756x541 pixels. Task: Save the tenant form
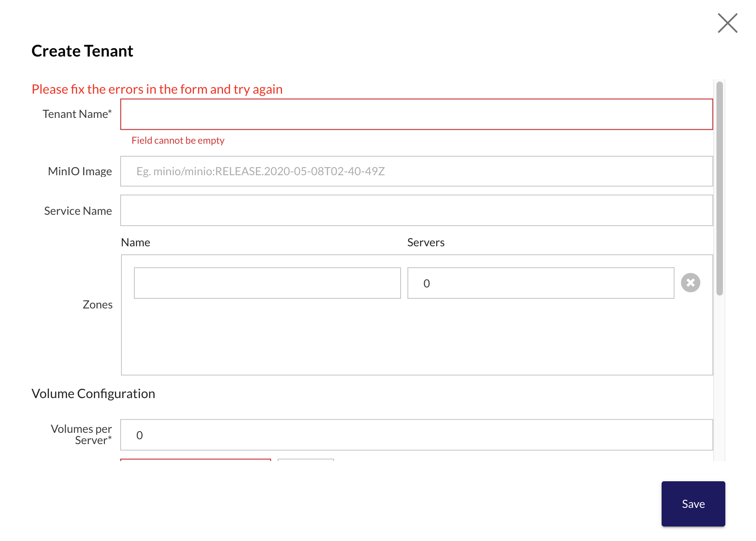pos(693,503)
